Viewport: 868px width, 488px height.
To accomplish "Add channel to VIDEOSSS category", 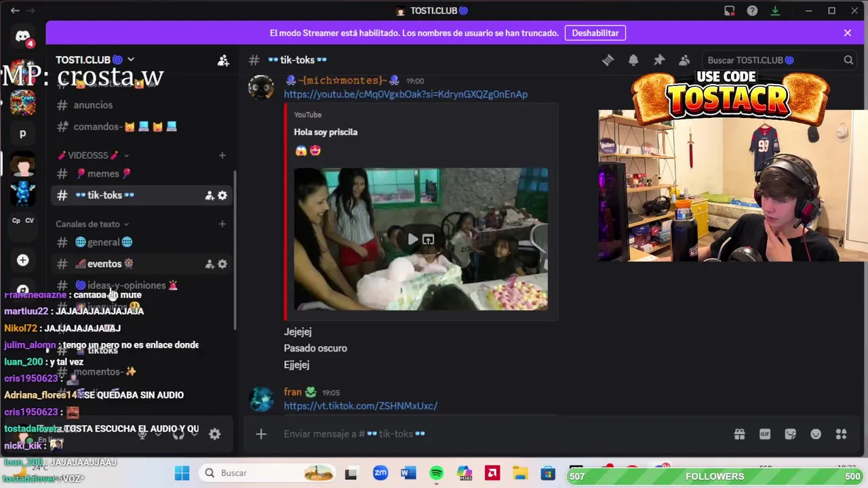I will (222, 155).
